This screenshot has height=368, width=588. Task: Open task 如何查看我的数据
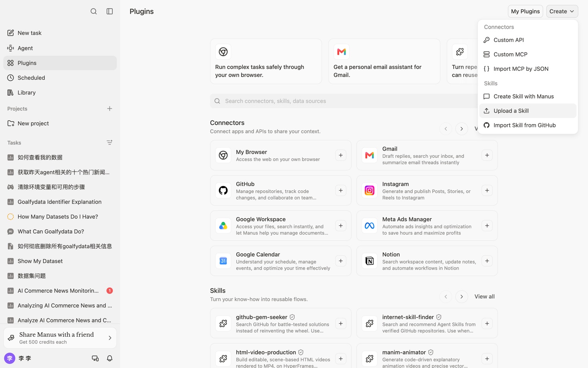coord(60,157)
